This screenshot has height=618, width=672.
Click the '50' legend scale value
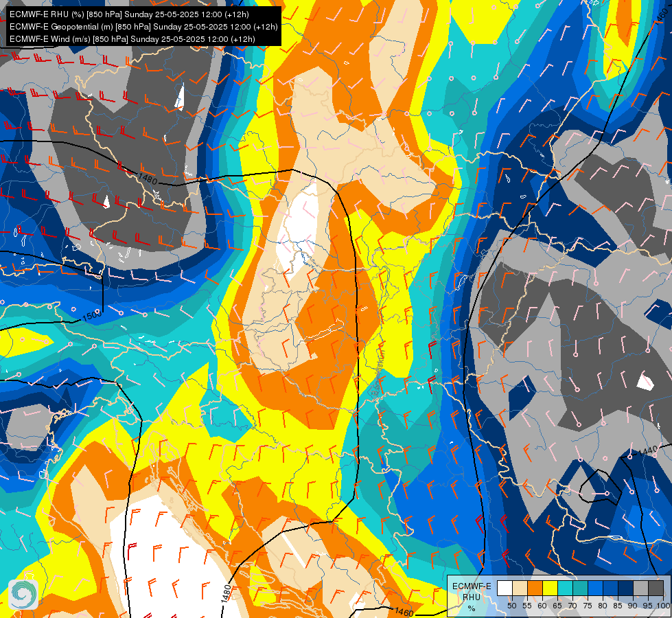pos(511,606)
